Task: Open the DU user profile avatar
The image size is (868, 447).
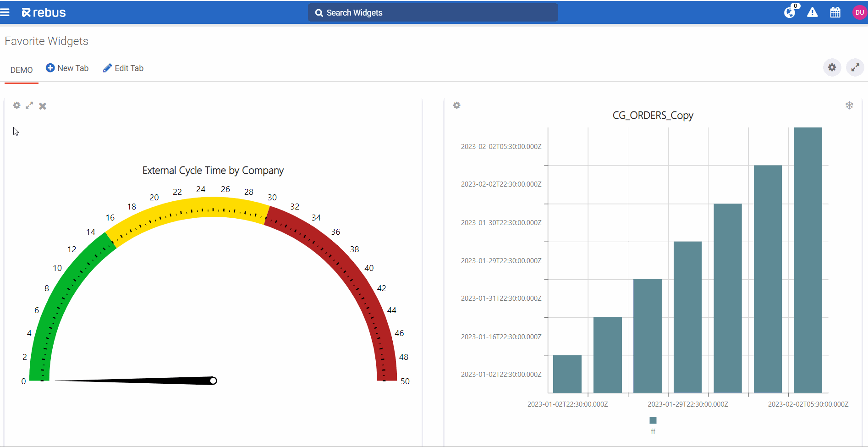Action: tap(859, 12)
